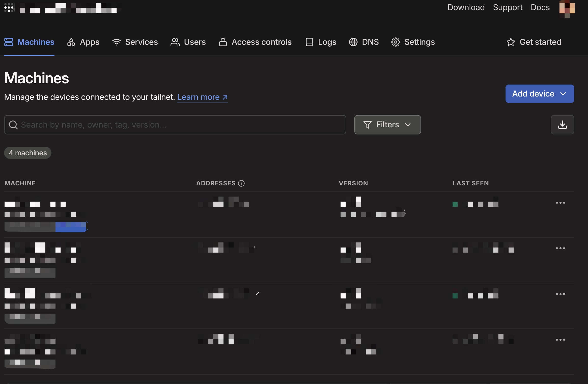588x384 pixels.
Task: Click the download CSV export icon
Action: [562, 125]
